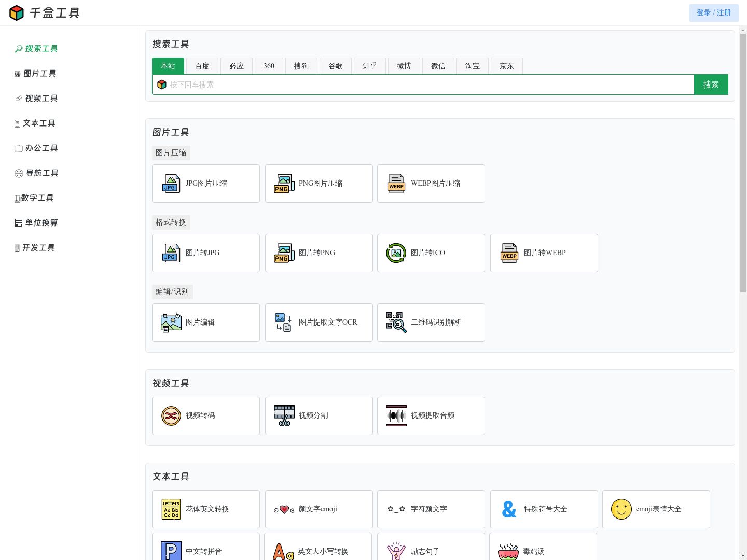Viewport: 747px width, 560px height.
Task: Open the 图片编辑 icon
Action: (171, 323)
